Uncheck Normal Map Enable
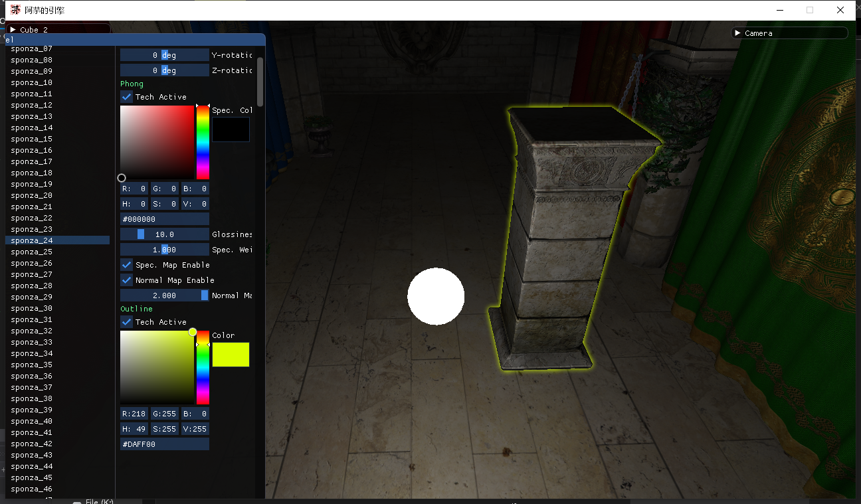This screenshot has width=861, height=504. [x=126, y=280]
